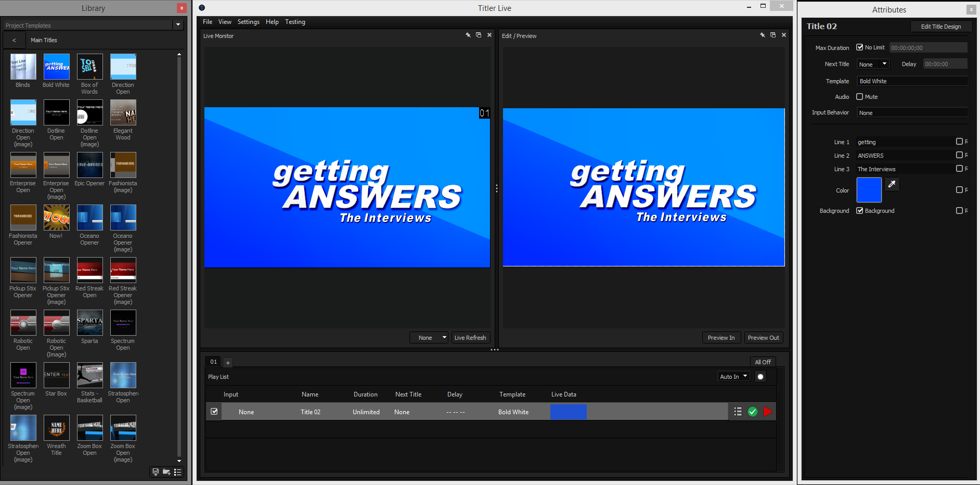Click the save template icon in Library
Screen dimensions: 980x485
pyautogui.click(x=156, y=472)
